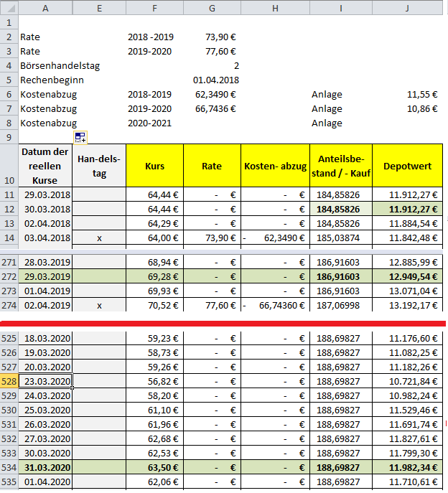Screen dimensions: 448x493
Task: Select column E header
Action: [x=99, y=8]
